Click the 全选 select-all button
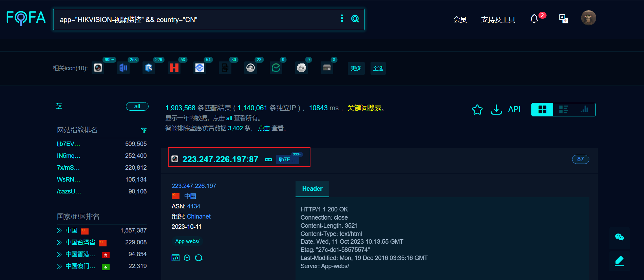Viewport: 644px width, 280px height. coord(378,68)
